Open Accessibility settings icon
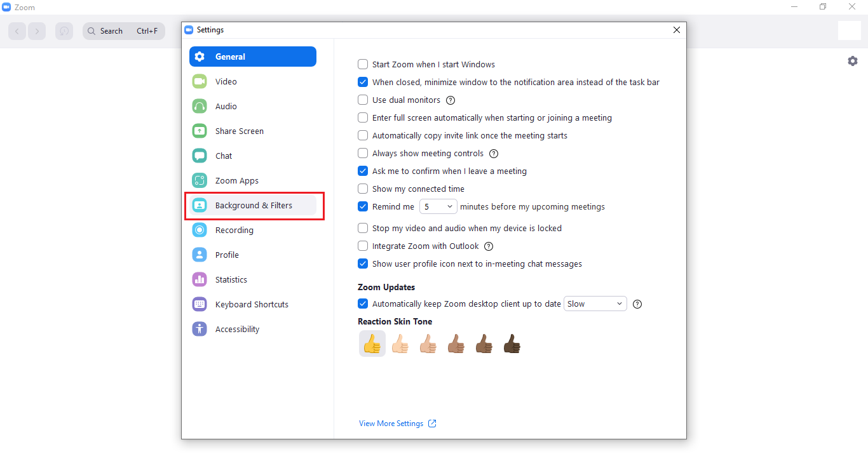868x461 pixels. (x=200, y=329)
